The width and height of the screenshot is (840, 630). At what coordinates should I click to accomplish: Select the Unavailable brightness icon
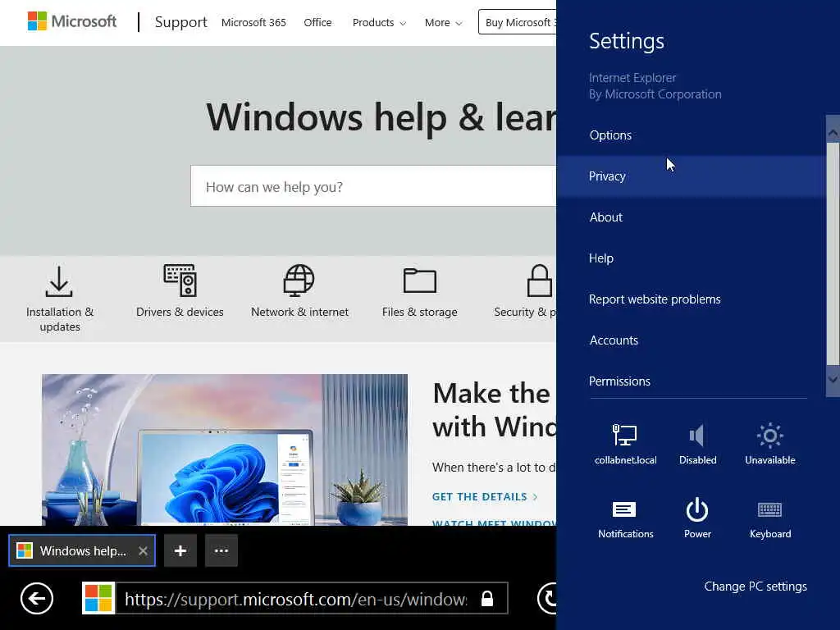click(769, 444)
